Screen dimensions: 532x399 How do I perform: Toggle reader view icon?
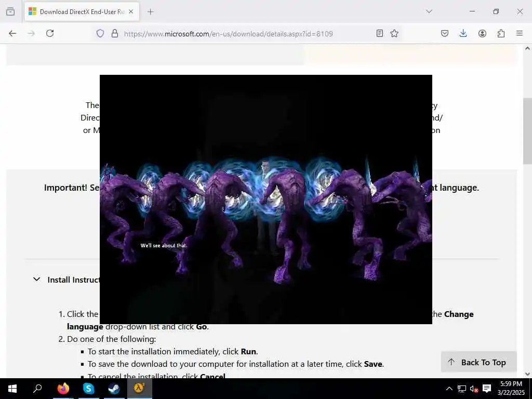380,33
